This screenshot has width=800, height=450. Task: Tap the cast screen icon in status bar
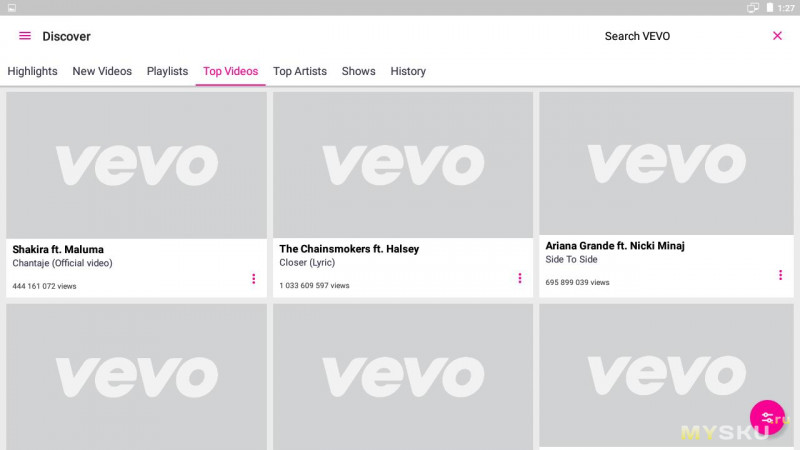tap(752, 7)
